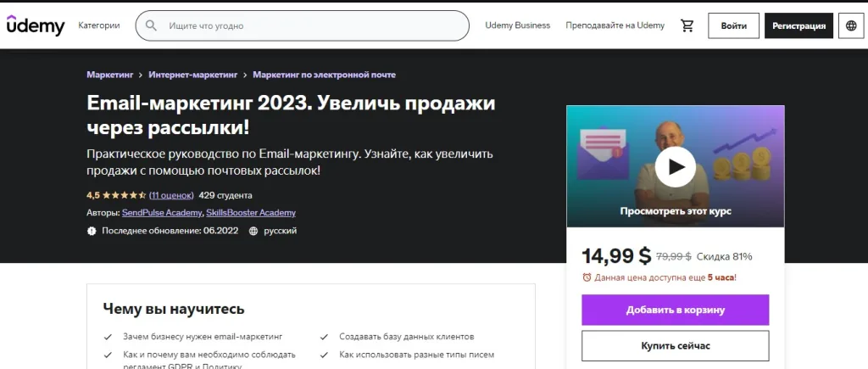Click the globe icon beside 'русский'
Viewport: 868px width, 369px height.
[x=253, y=231]
